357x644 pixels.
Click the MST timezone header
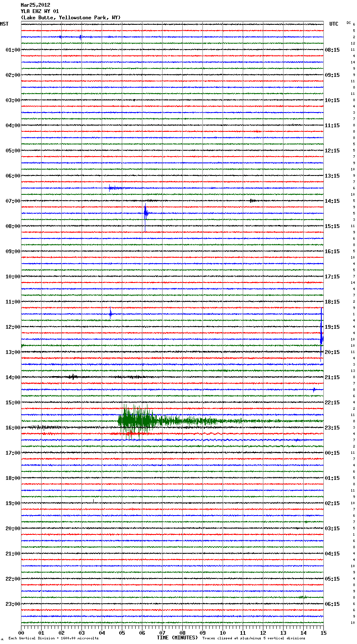point(4,24)
